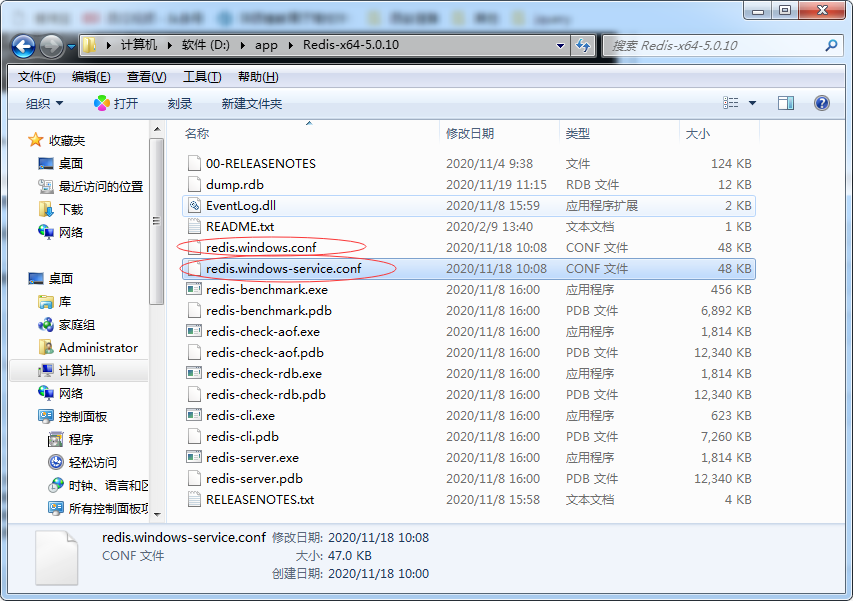The width and height of the screenshot is (853, 601).
Task: Click the 计算机 breadcrumb in address bar
Action: pyautogui.click(x=139, y=45)
